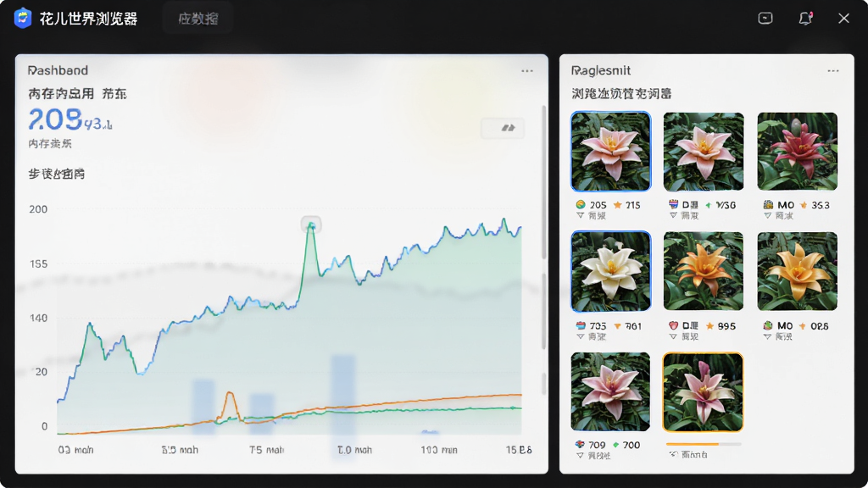The height and width of the screenshot is (488, 868).
Task: Click the Dashband panel title
Action: click(x=58, y=70)
